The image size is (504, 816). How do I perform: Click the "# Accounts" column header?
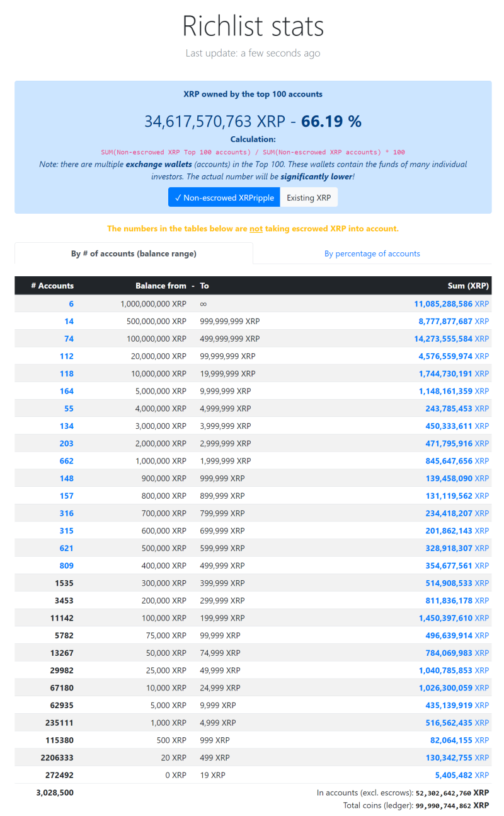[52, 286]
